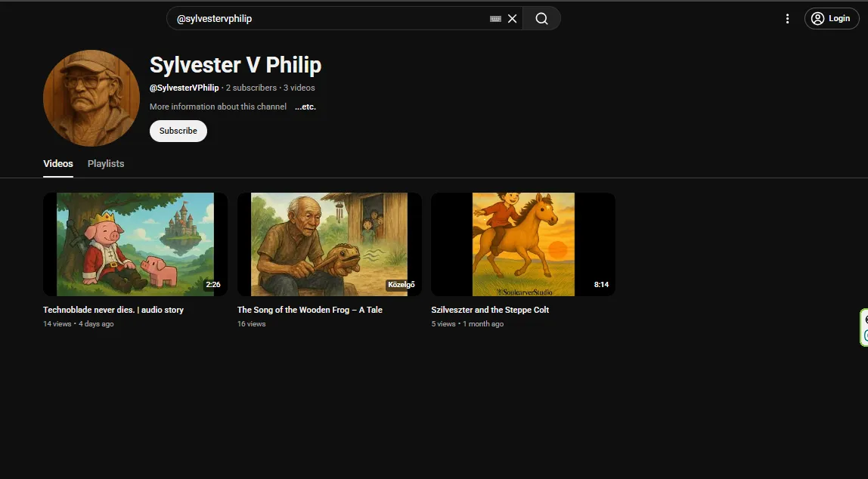Viewport: 868px width, 479px height.
Task: Switch to the Playlists tab
Action: pos(106,163)
